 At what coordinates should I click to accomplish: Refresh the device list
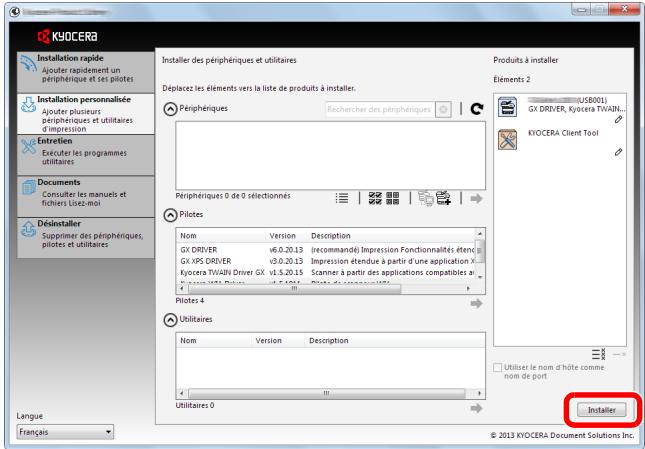coord(477,109)
